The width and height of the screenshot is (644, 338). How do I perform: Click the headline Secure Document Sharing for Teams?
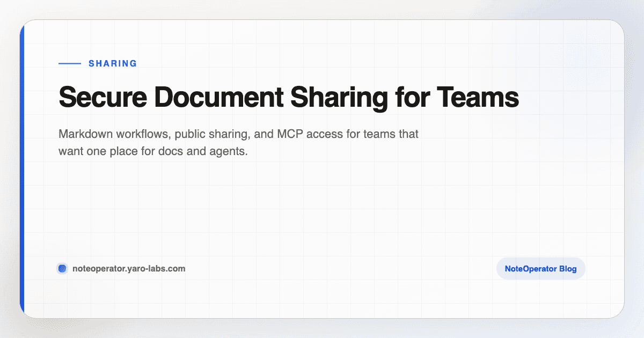289,98
